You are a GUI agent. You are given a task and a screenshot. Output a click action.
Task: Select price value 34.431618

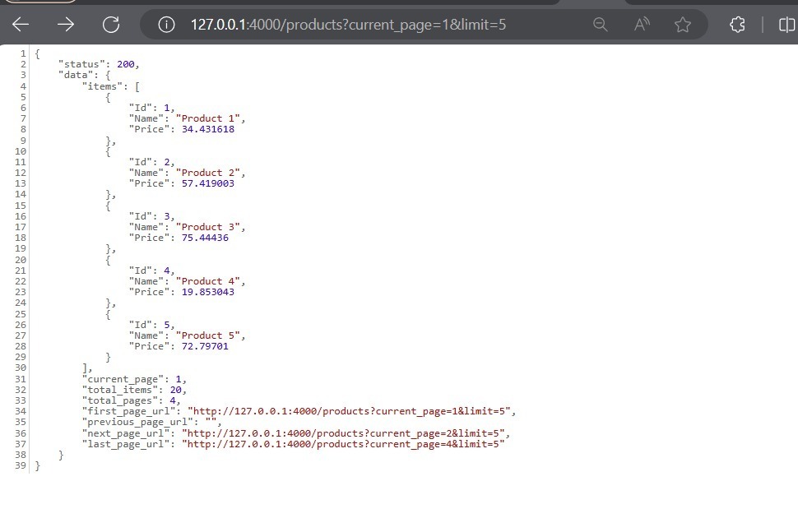tap(208, 129)
